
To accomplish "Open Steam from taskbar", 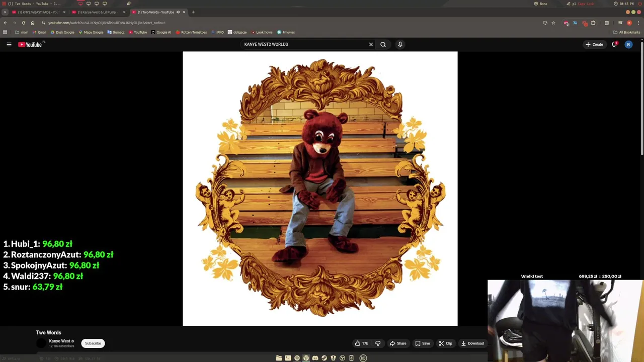I will pyautogui.click(x=324, y=358).
